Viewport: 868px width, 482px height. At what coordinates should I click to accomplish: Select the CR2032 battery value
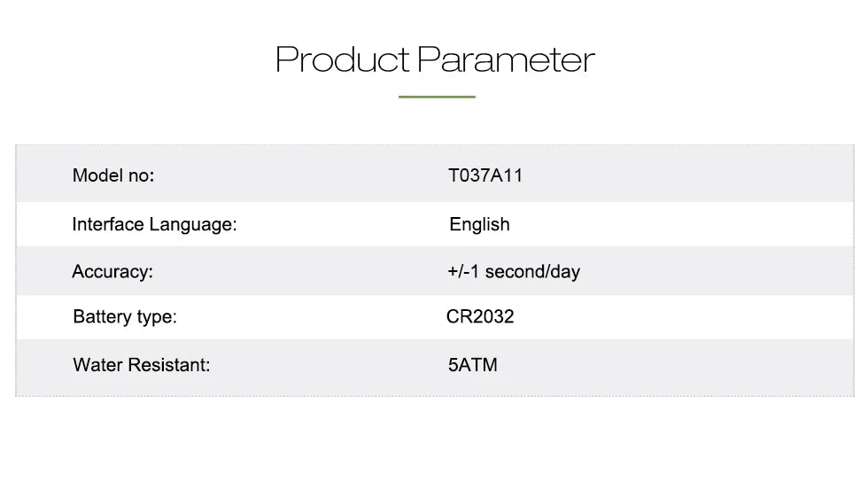(480, 316)
